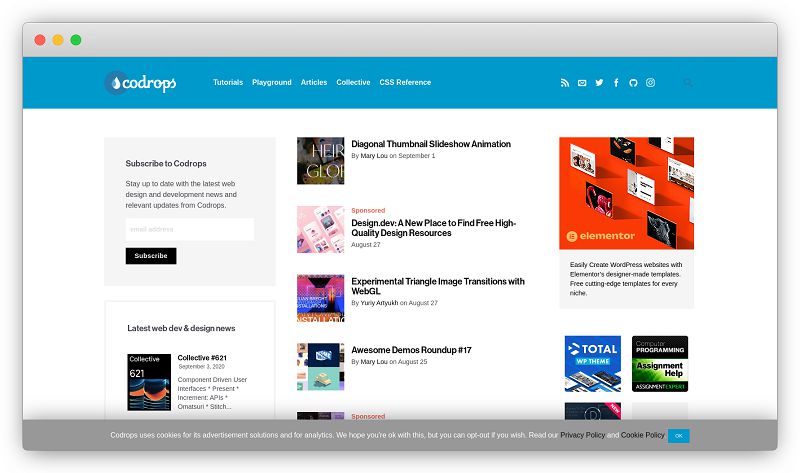
Task: Open the RSS feed icon
Action: click(x=565, y=83)
